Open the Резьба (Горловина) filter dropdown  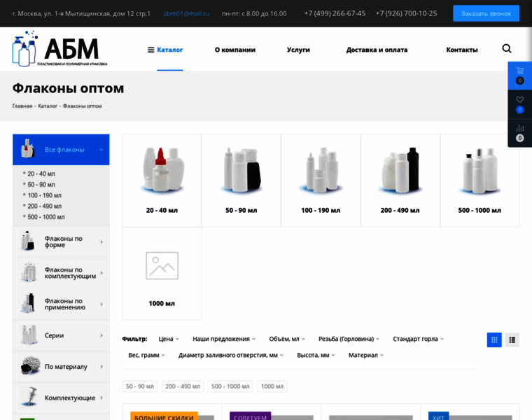click(x=349, y=339)
